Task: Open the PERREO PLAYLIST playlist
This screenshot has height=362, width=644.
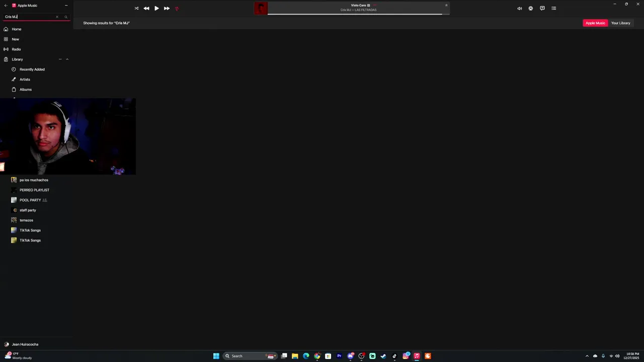Action: coord(35,190)
